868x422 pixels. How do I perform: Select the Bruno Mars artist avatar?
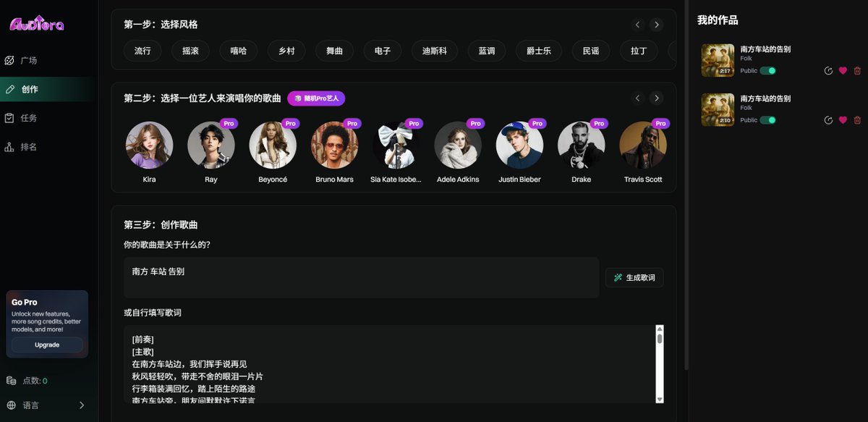click(x=334, y=145)
